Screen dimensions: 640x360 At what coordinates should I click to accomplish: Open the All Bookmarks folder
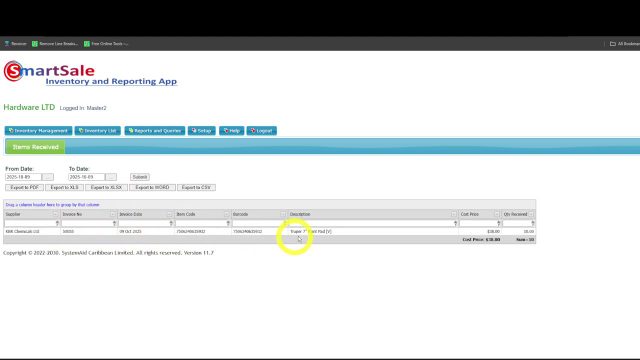click(x=624, y=44)
